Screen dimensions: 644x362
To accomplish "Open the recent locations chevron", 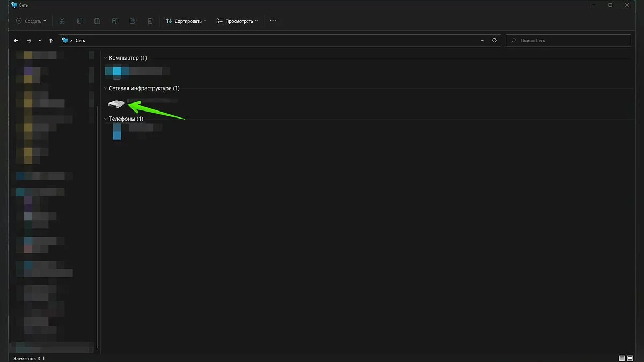I will tap(40, 40).
